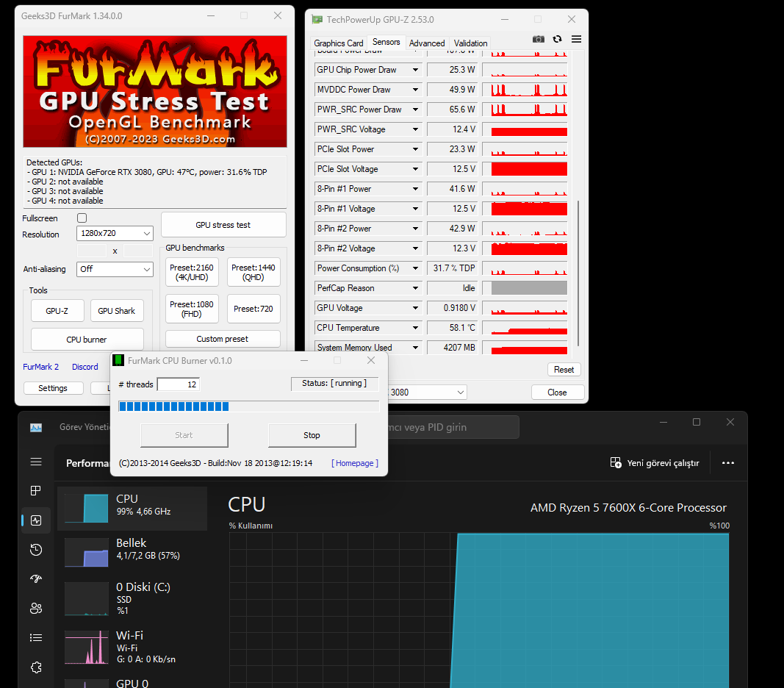The width and height of the screenshot is (784, 688).
Task: Start the GPU stress test
Action: tap(223, 225)
